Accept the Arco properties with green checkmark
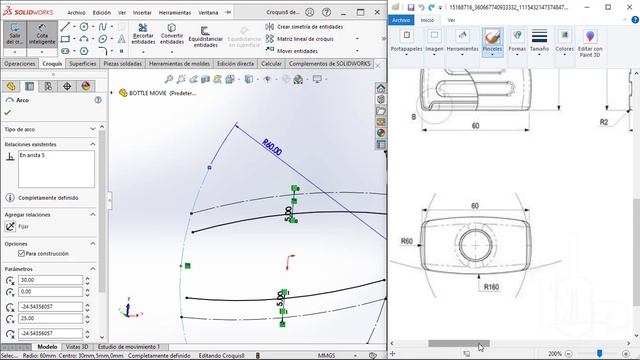The image size is (640, 360). coord(7,112)
